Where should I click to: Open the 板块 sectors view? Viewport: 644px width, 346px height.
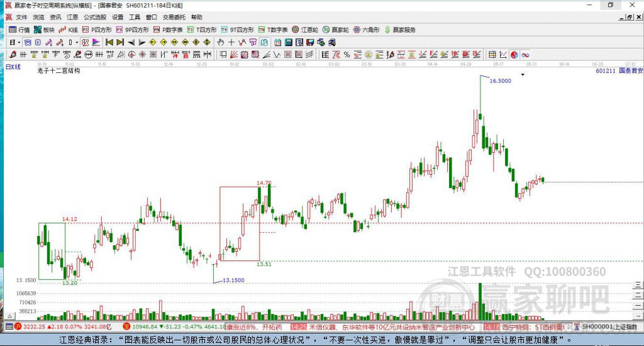(44, 30)
